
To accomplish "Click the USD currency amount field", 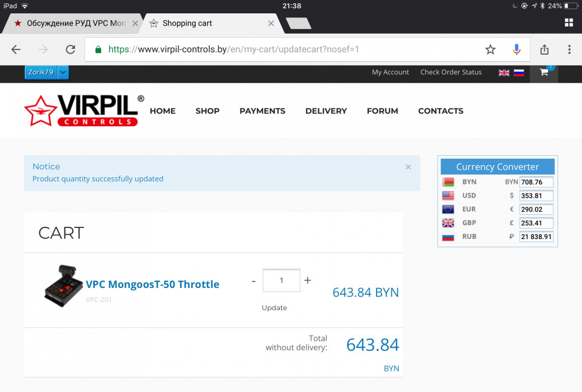I will coord(536,196).
